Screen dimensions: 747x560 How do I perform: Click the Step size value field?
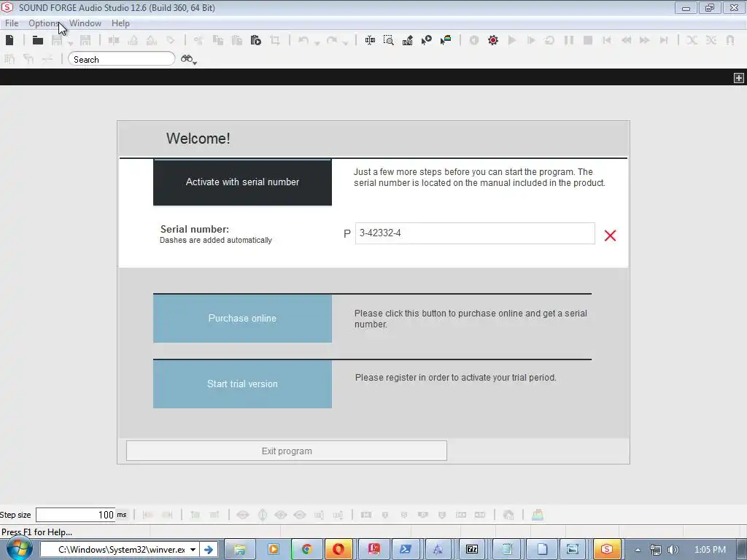(x=75, y=515)
